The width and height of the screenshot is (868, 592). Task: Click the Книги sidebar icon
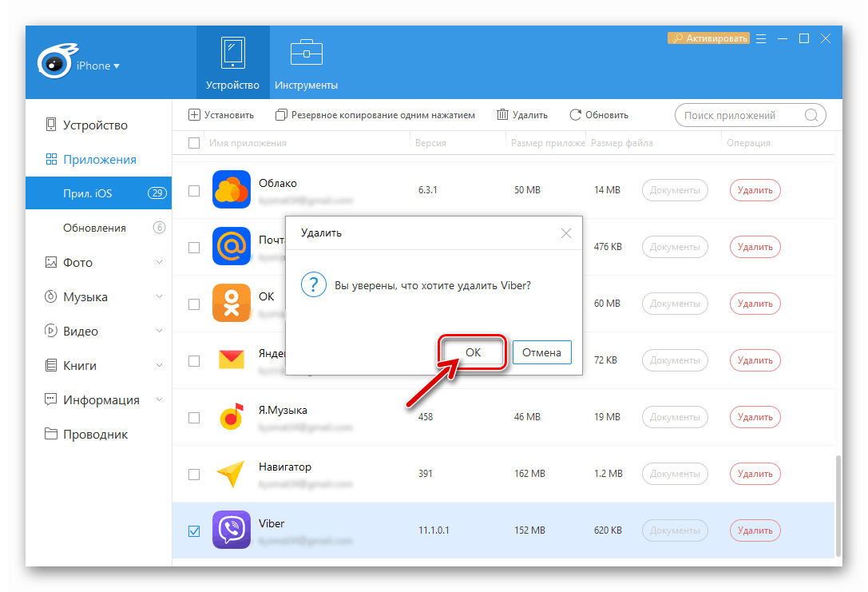51,365
